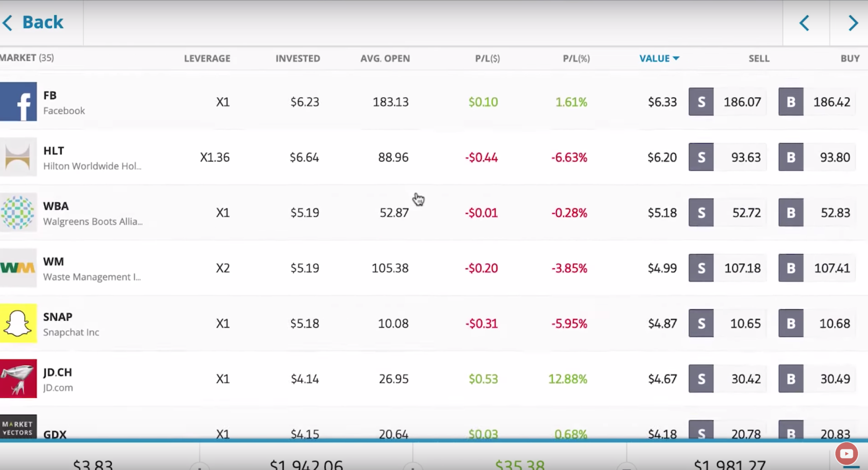Click the right chevron at top right
Viewport: 868px width, 470px height.
tap(854, 23)
